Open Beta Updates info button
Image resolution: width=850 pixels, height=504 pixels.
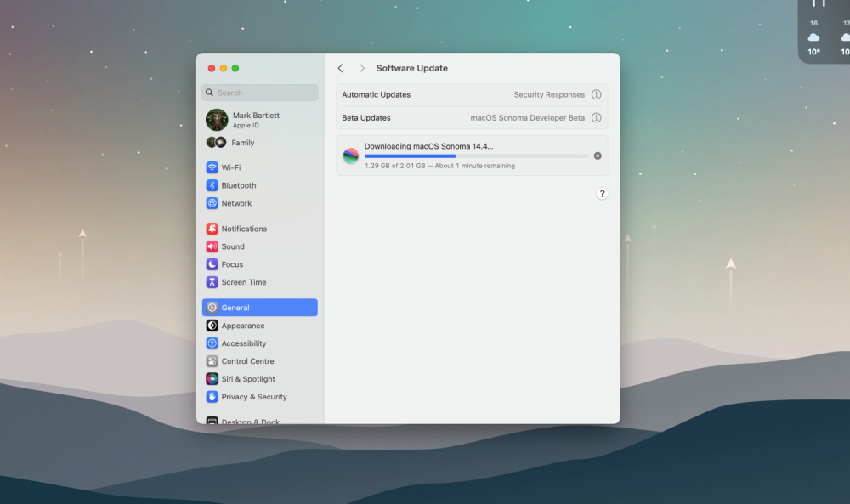pos(597,117)
